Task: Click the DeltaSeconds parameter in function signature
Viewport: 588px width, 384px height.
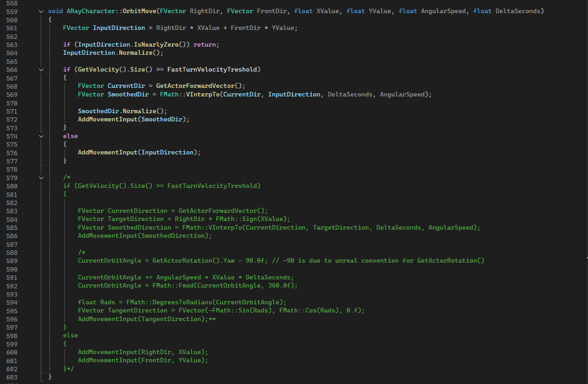Action: click(x=518, y=11)
